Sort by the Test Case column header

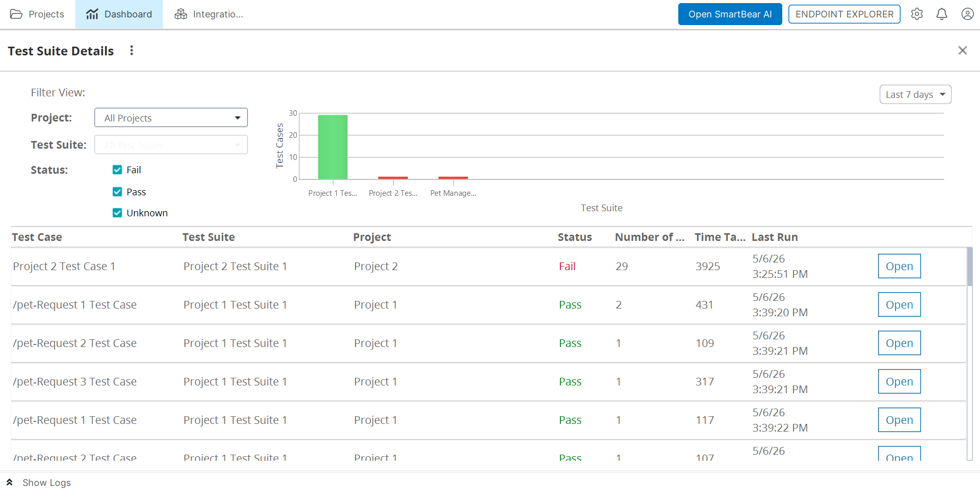[x=37, y=237]
